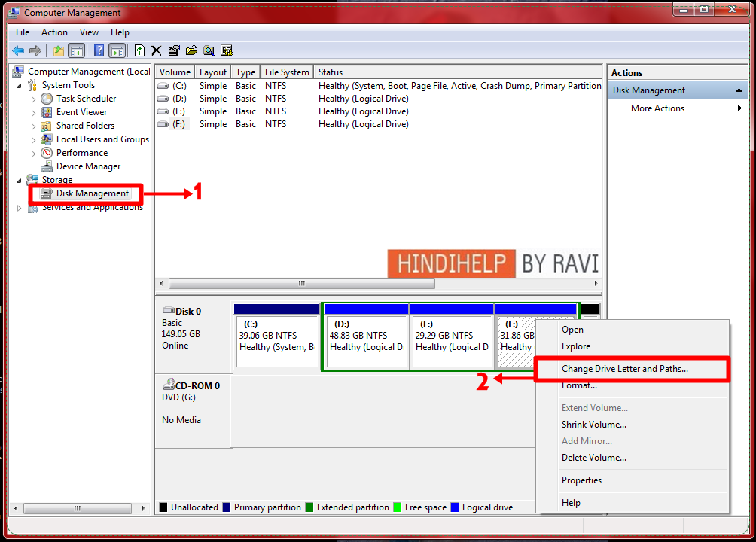Image resolution: width=756 pixels, height=542 pixels.
Task: Sort by the Volume column header
Action: point(175,72)
